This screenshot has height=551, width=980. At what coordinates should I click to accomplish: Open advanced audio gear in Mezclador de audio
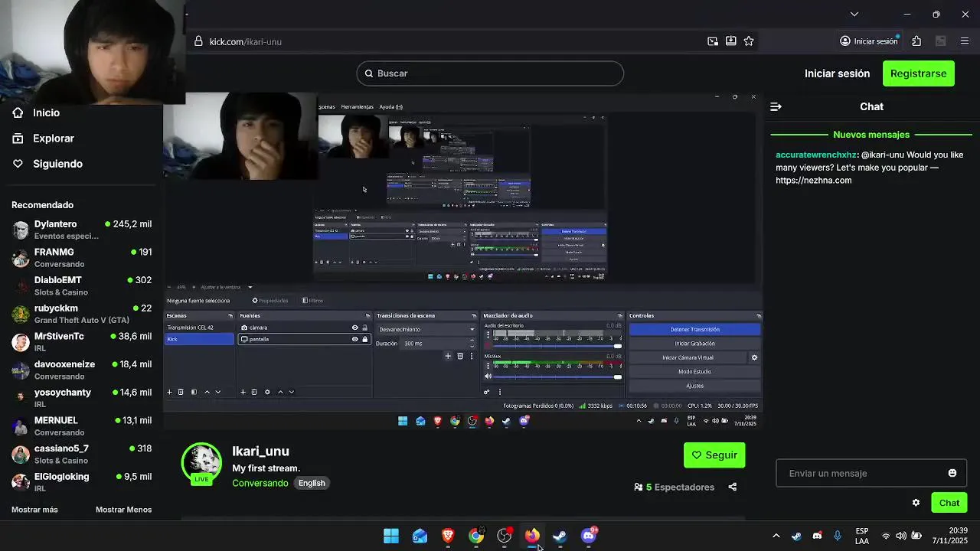[486, 392]
